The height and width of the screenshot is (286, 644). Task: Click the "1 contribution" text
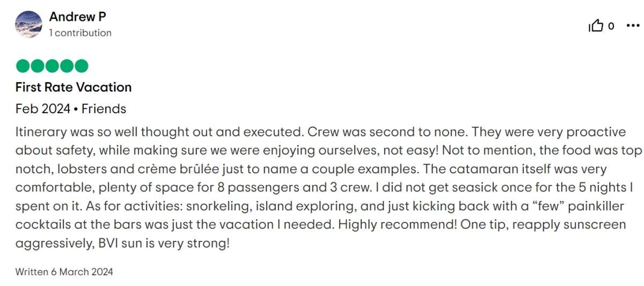pyautogui.click(x=80, y=33)
